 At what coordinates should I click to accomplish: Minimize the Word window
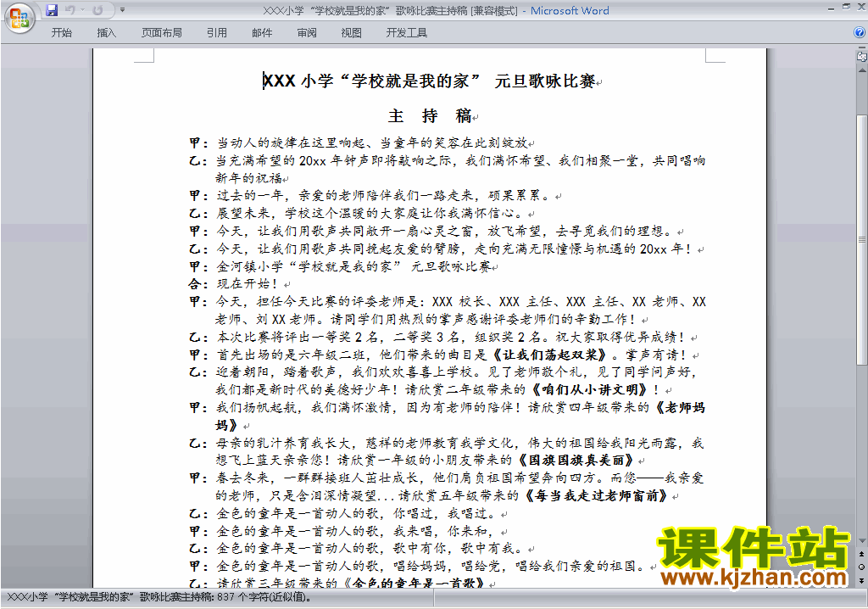point(832,7)
